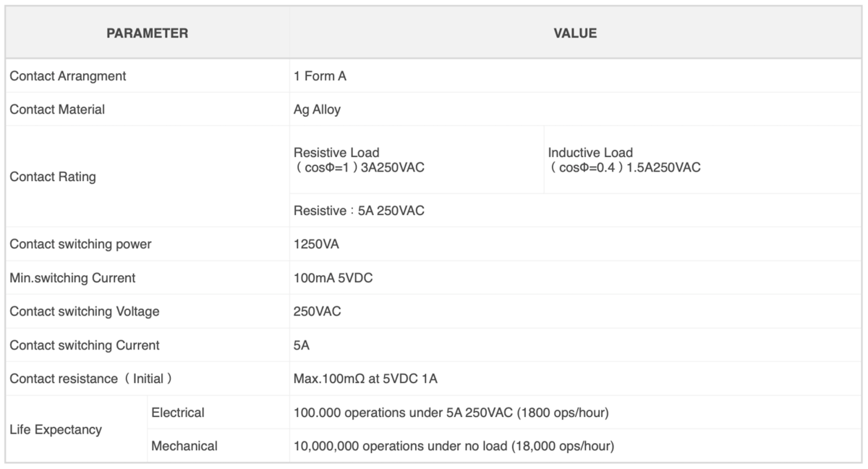
Task: Click the 'Ag Alloy' value
Action: [x=317, y=109]
